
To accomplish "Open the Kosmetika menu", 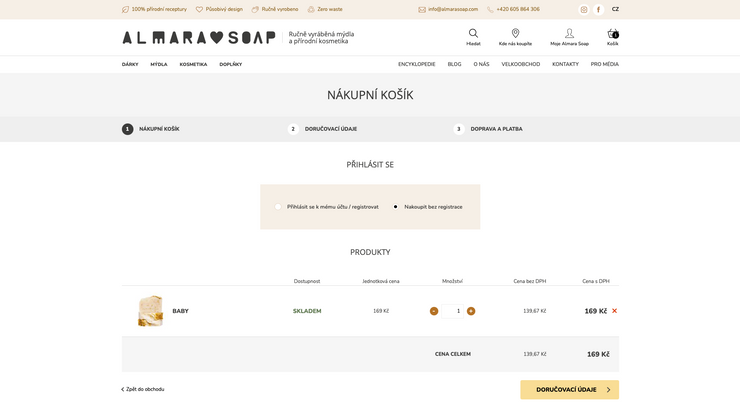I will [x=193, y=64].
